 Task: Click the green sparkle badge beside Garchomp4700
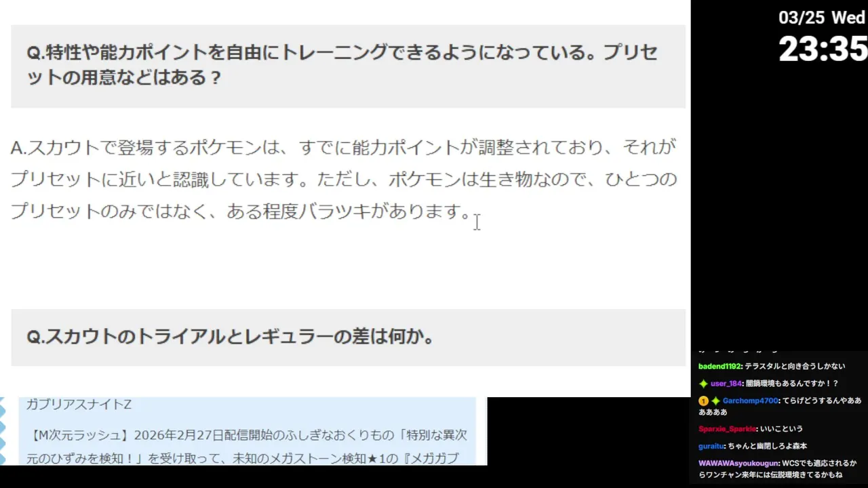point(715,401)
